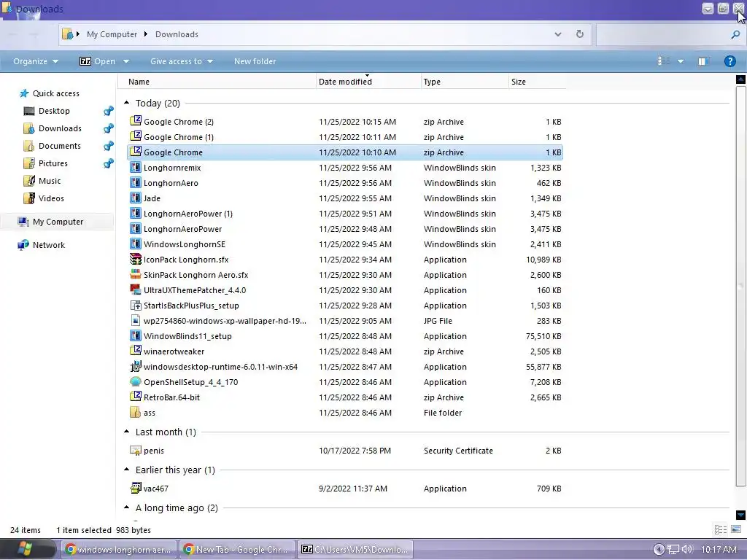This screenshot has width=747, height=560.
Task: Open Music in the navigation pane
Action: (x=50, y=181)
